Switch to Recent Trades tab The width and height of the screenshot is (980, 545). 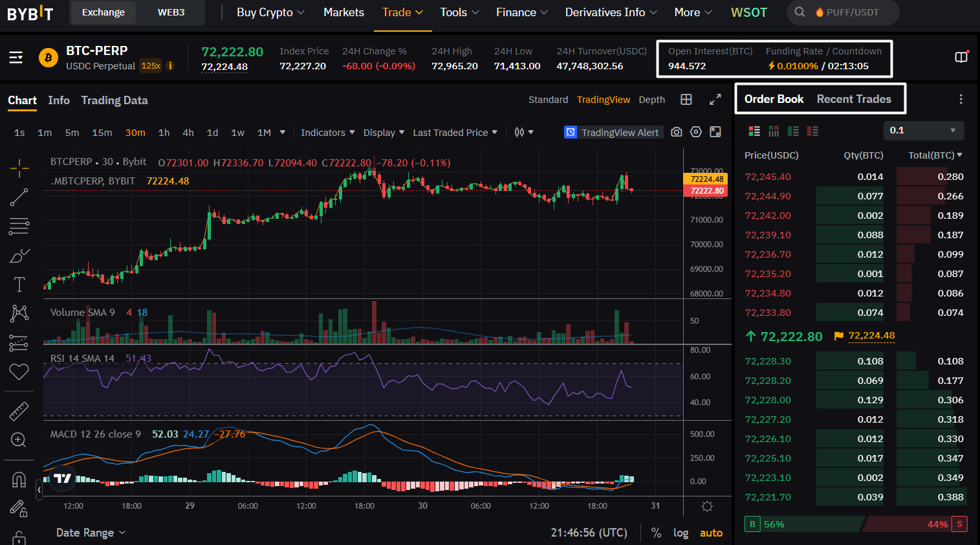pos(854,99)
